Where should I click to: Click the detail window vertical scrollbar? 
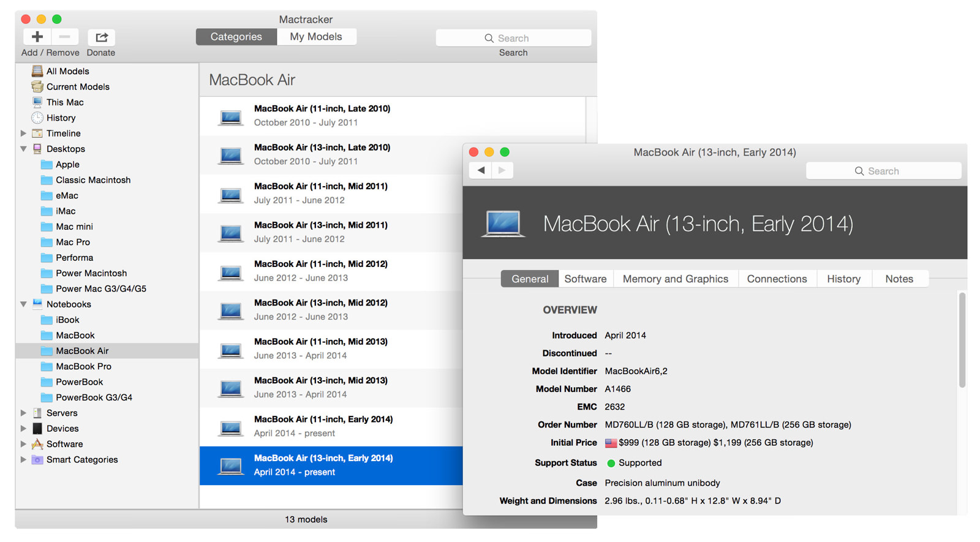(x=962, y=340)
